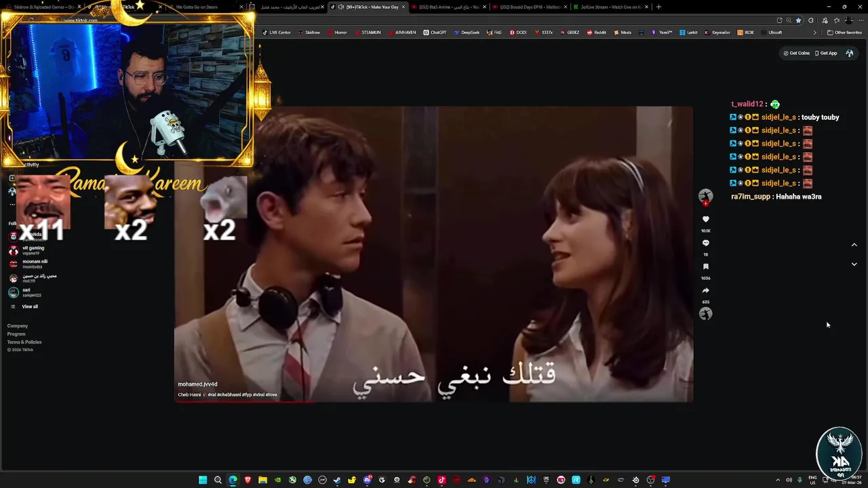868x488 pixels.
Task: Open ChatGPT bookmark
Action: 435,33
